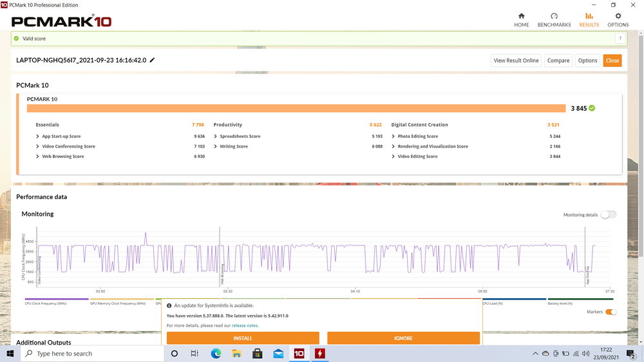Close the result with orange Close button
Image resolution: width=644 pixels, height=362 pixels.
tap(612, 61)
